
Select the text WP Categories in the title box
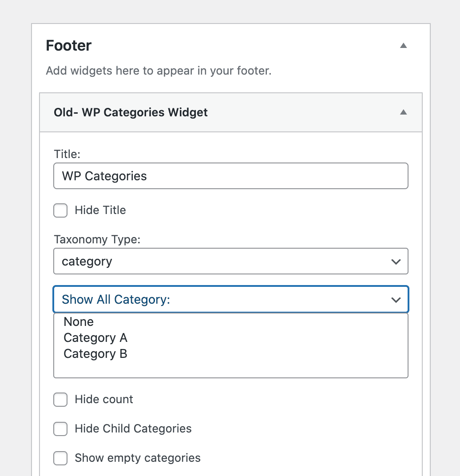104,176
